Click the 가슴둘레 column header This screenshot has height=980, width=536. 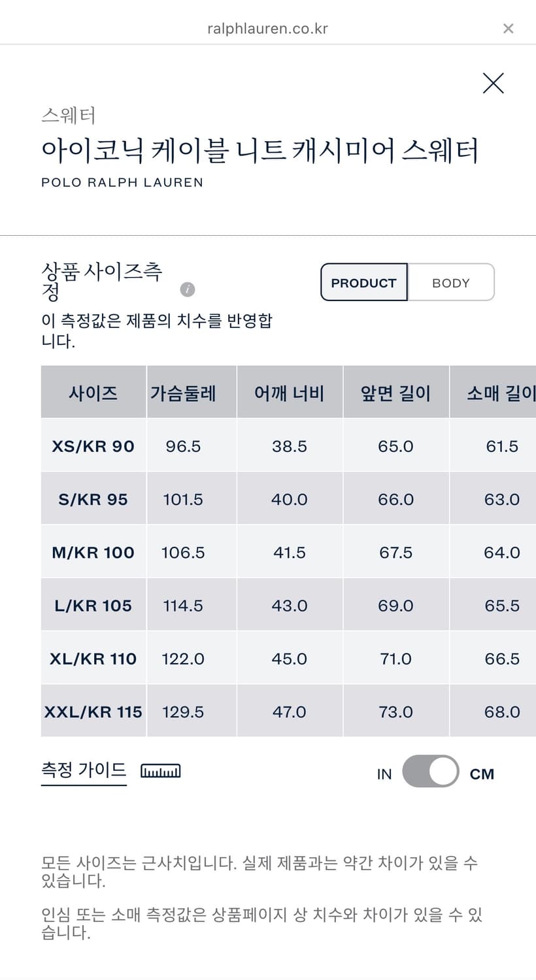(x=191, y=391)
